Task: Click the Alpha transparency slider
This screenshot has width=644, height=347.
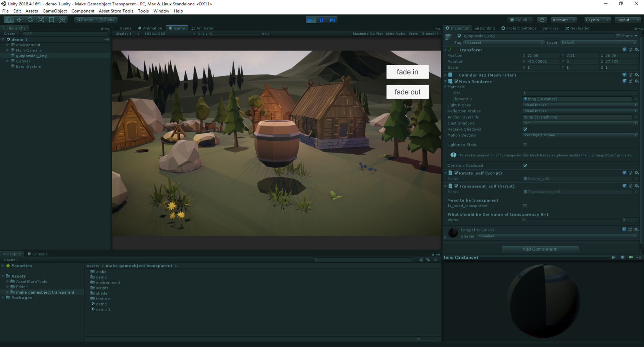Action: click(523, 220)
